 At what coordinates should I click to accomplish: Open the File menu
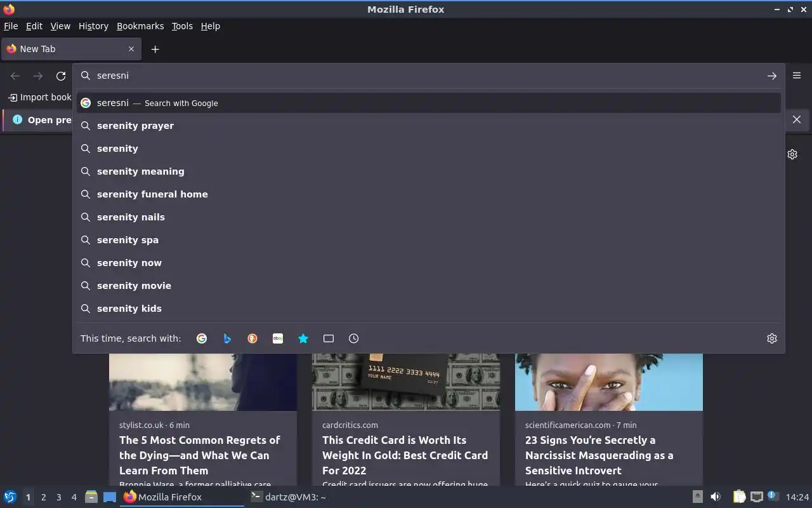11,26
